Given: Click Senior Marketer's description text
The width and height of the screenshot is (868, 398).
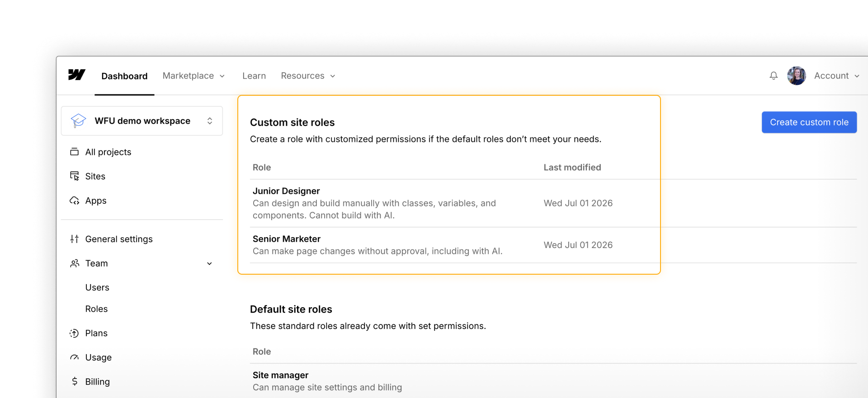Looking at the screenshot, I should pyautogui.click(x=377, y=251).
